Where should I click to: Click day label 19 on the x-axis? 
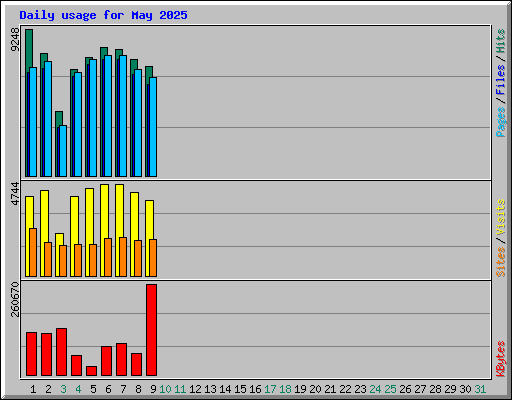pos(300,389)
